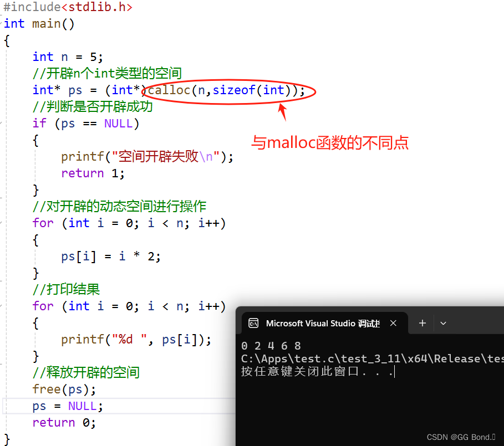The image size is (504, 446).
Task: Click the printf("%d ", ps[i]) line
Action: [x=136, y=340]
